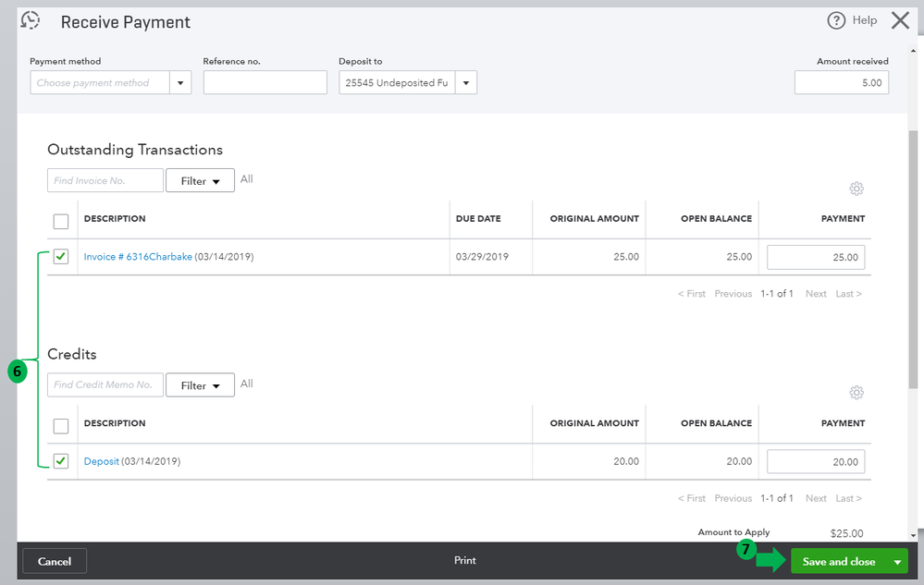This screenshot has height=585, width=924.
Task: Close the Receive Payment window
Action: point(901,20)
